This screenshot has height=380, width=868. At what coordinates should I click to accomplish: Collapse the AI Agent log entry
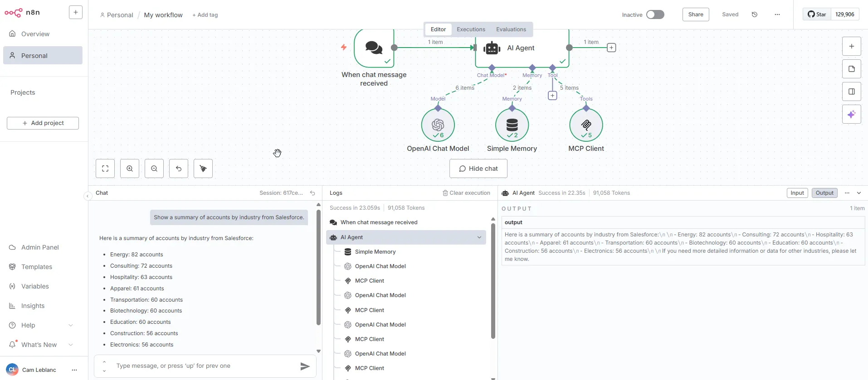[x=479, y=237]
